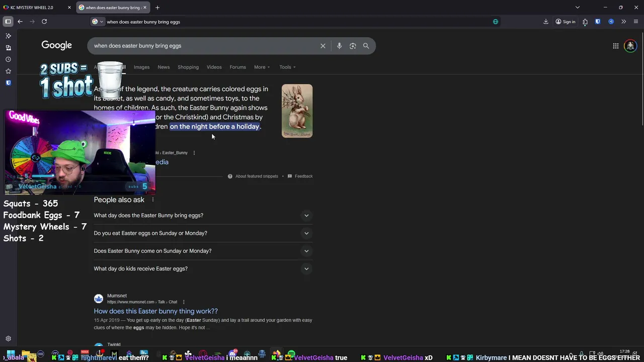
Task: Click highlighted text "on the night before a holiday"
Action: 215,127
